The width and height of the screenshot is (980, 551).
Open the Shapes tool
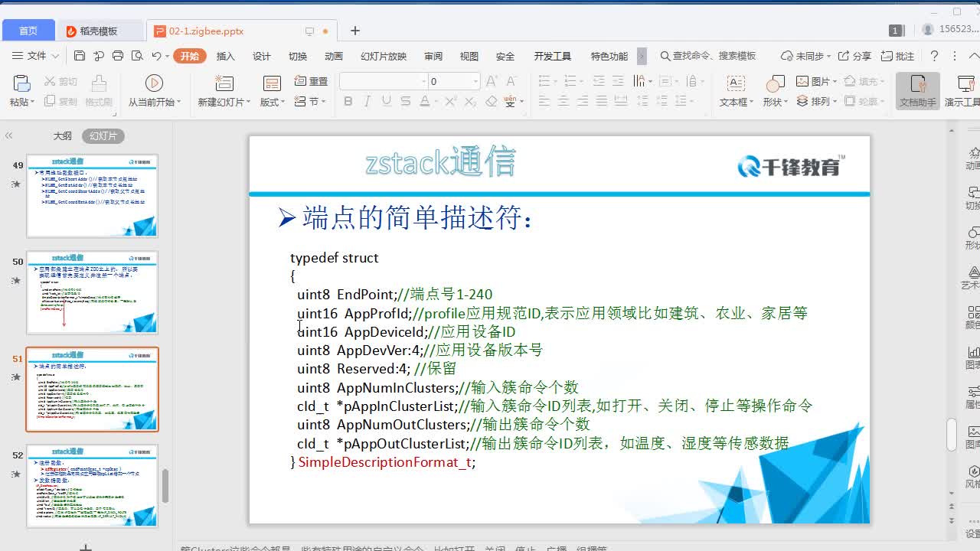pos(775,83)
